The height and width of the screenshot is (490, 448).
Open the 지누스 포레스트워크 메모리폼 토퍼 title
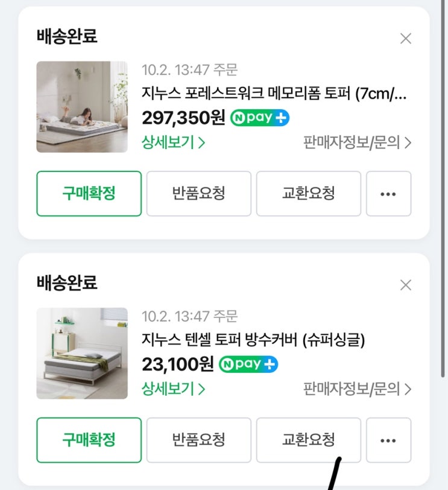pos(274,94)
